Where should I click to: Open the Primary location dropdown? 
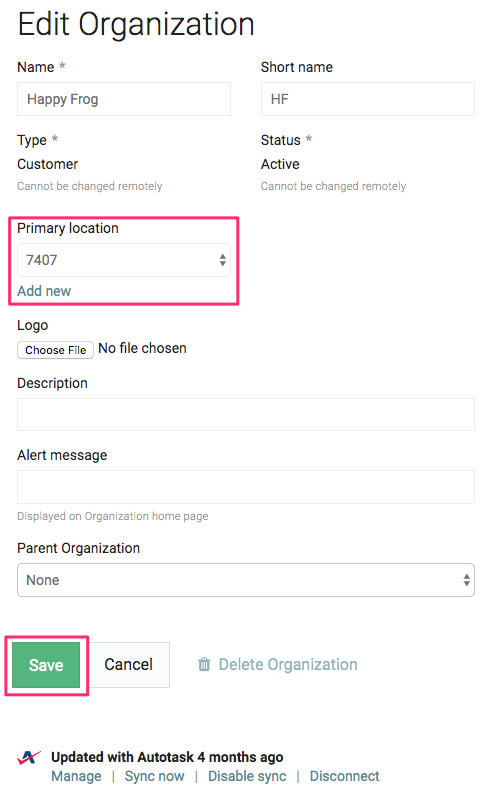[124, 260]
